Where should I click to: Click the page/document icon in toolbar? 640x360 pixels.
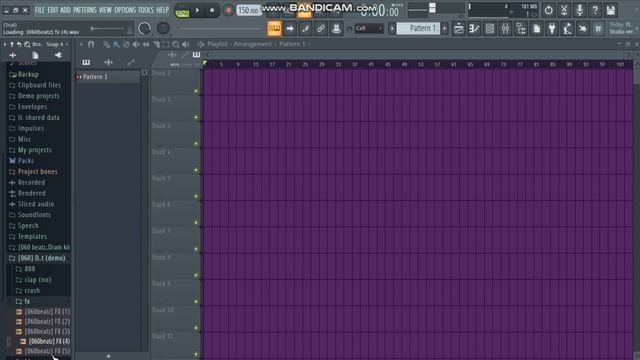536,29
